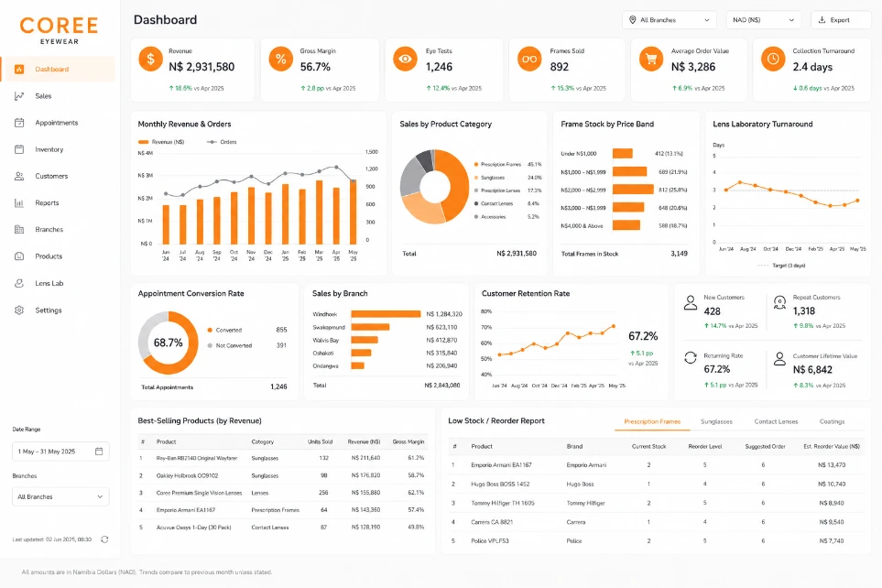The image size is (882, 588).
Task: Click the Frames Sold glasses icon
Action: coord(529,60)
